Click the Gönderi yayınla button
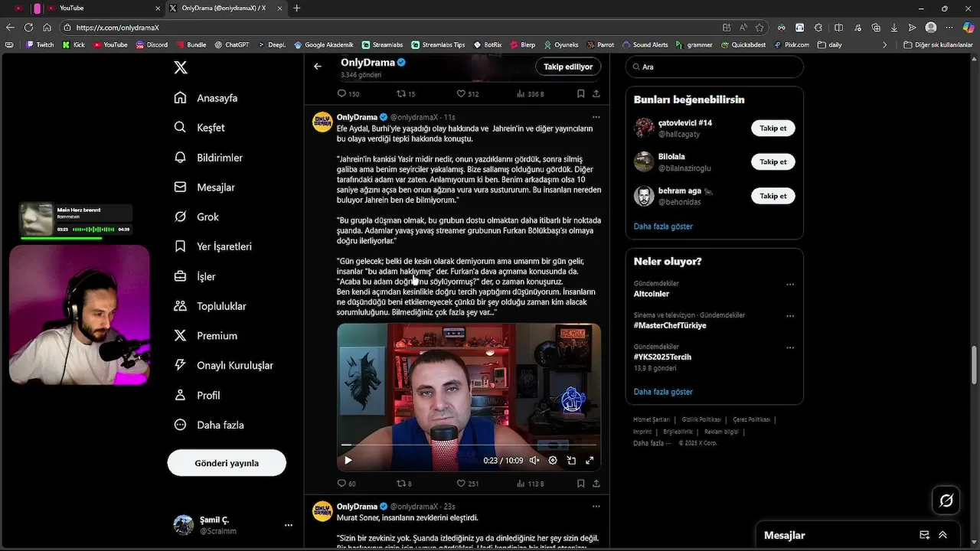The image size is (980, 551). coord(227,463)
